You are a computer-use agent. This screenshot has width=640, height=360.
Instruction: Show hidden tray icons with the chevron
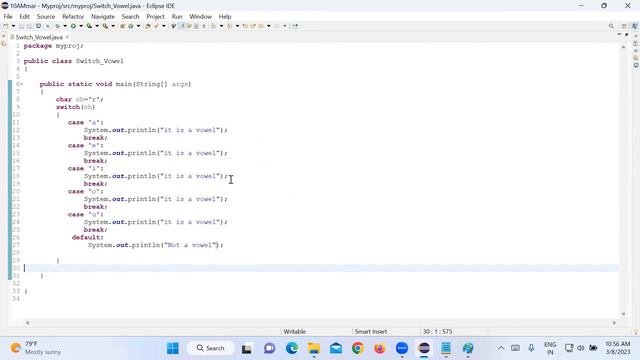pyautogui.click(x=501, y=348)
